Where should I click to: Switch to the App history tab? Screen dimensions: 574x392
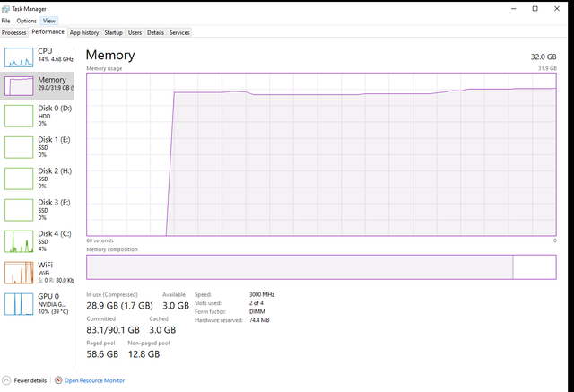[84, 32]
